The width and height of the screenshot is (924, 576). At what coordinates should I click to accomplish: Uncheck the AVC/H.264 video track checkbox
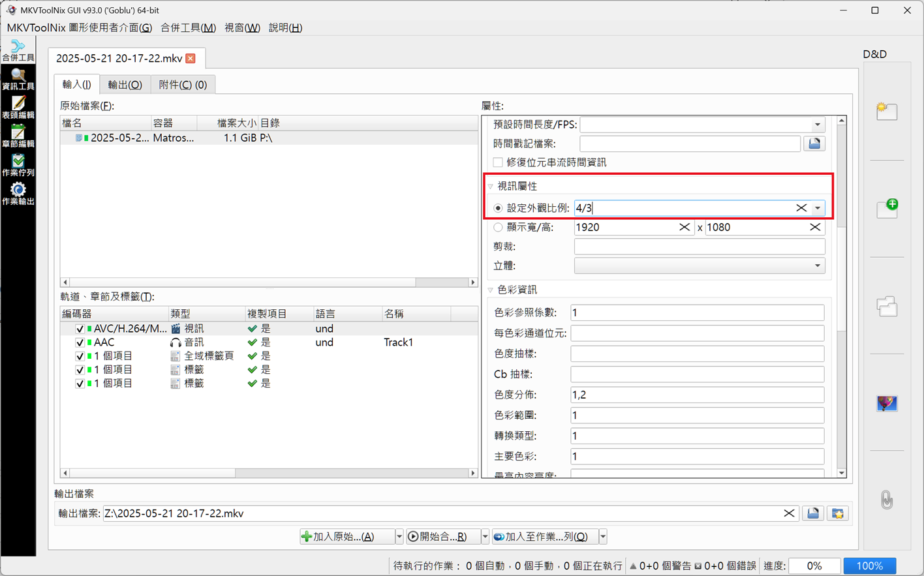coord(80,329)
